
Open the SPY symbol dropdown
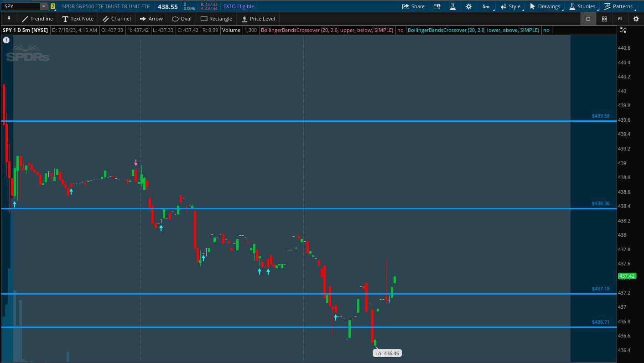(x=43, y=6)
